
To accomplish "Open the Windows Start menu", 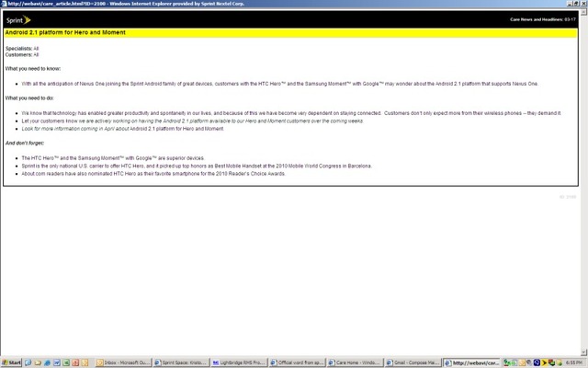I will (12, 362).
